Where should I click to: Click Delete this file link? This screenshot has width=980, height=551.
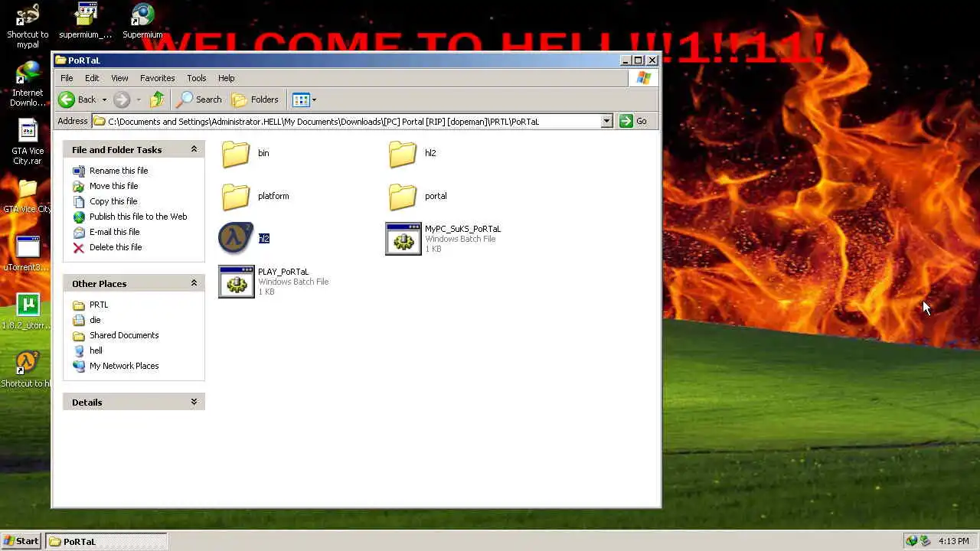tap(116, 247)
